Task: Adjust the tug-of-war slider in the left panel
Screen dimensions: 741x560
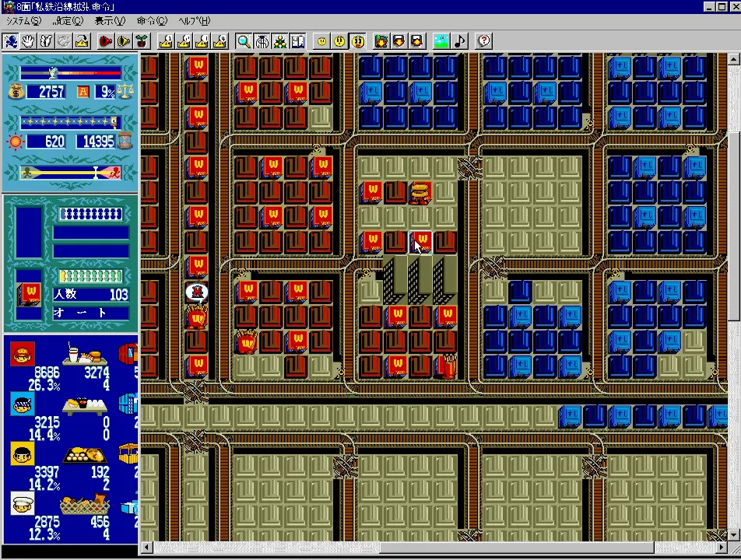Action: [x=96, y=172]
